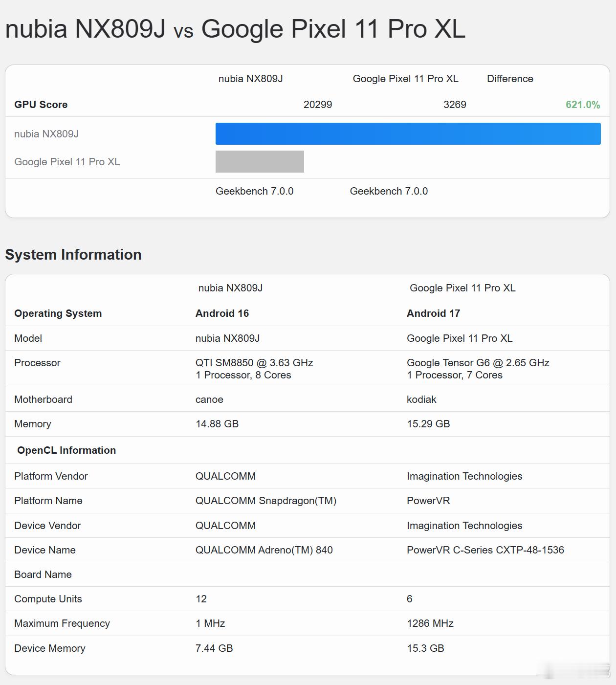Click the Difference column header
616x685 pixels.
click(x=510, y=79)
